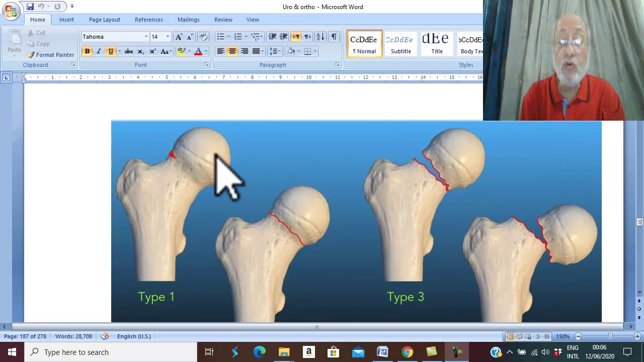Open underline style dropdown arrow
644x362 pixels.
click(119, 51)
